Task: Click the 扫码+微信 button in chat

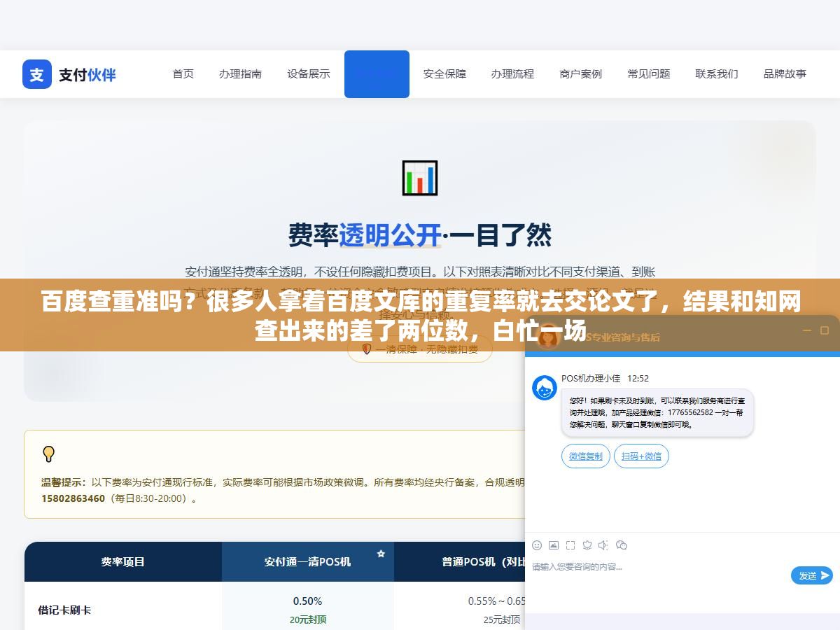Action: coord(642,456)
